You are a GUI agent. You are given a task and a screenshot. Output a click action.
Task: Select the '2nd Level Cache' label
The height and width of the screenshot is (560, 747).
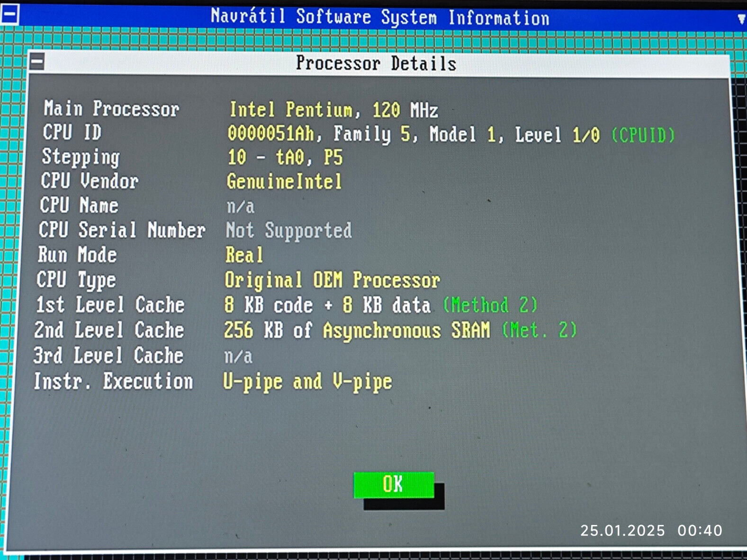click(x=109, y=330)
